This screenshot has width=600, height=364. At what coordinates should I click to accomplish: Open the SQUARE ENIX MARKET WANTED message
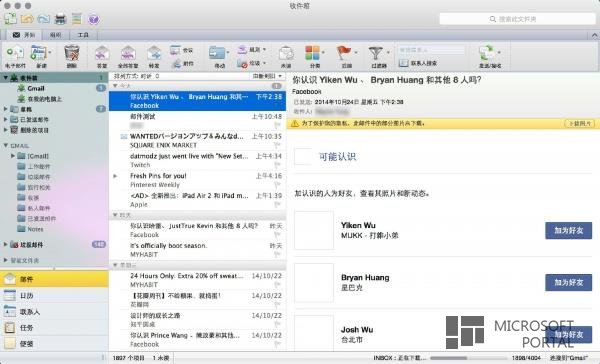(x=197, y=140)
